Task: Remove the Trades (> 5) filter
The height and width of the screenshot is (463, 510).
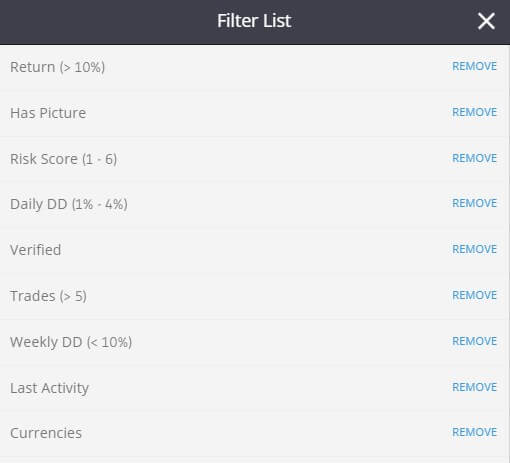Action: pos(474,295)
